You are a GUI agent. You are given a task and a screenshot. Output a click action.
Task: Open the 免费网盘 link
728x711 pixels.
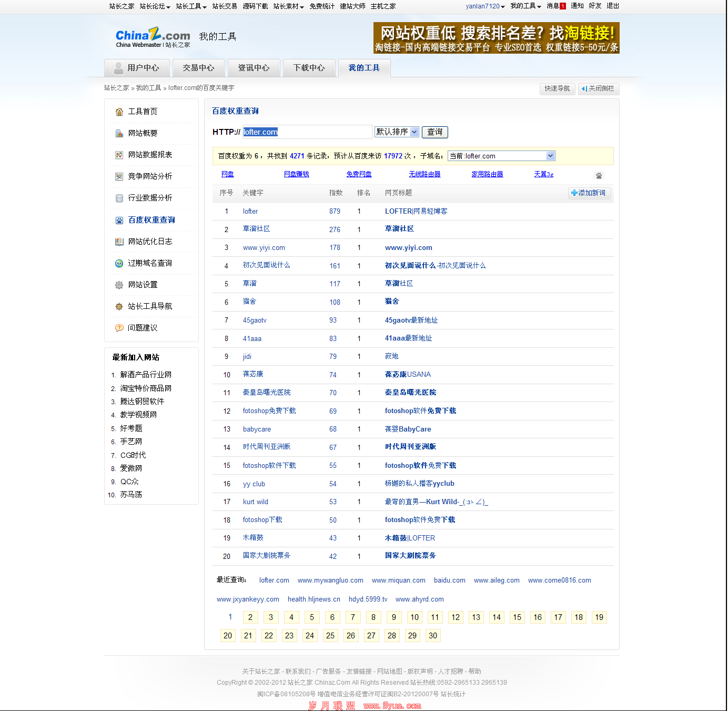tap(359, 174)
